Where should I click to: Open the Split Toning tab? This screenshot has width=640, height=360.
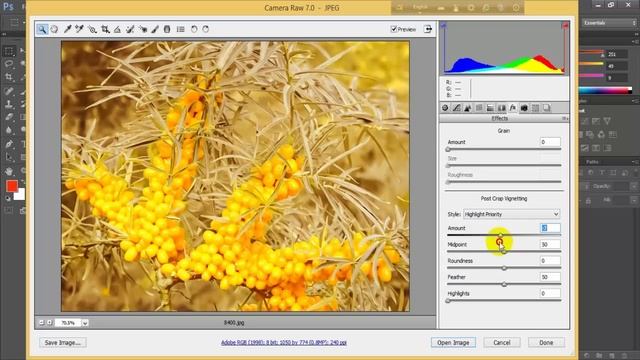490,108
